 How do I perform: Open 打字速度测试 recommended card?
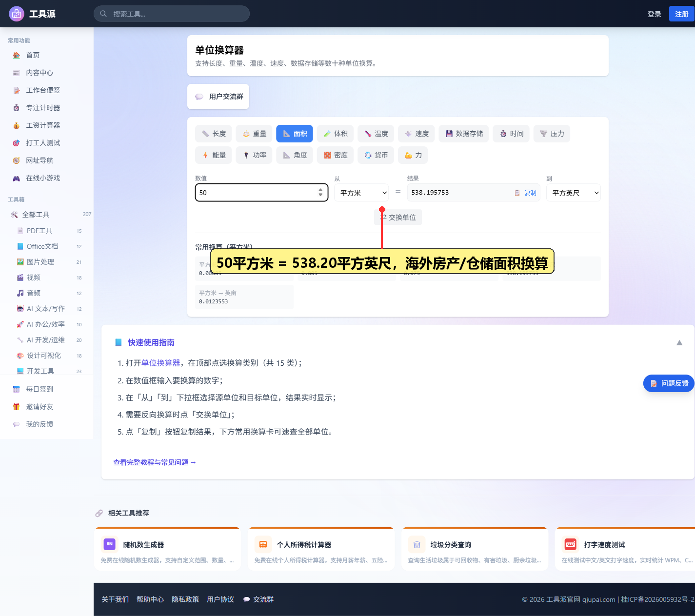pos(625,549)
